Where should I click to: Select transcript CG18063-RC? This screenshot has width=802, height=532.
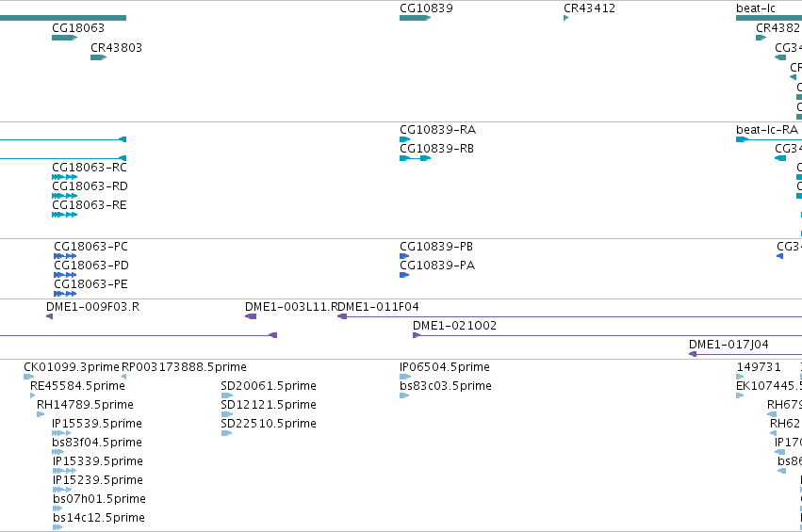[90, 168]
